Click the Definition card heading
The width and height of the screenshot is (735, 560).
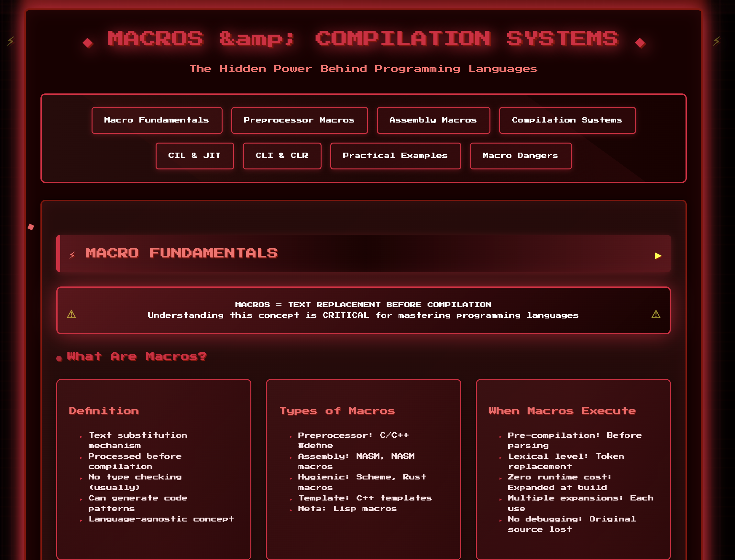[x=104, y=411]
